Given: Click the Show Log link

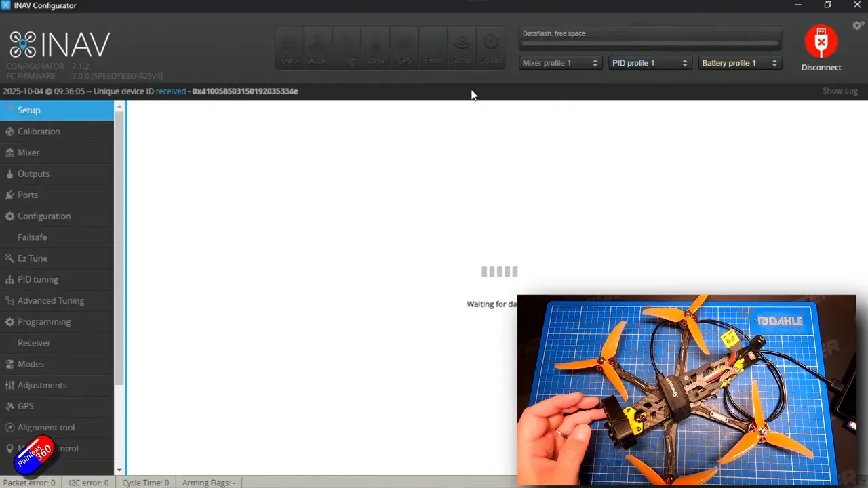Looking at the screenshot, I should [x=840, y=91].
